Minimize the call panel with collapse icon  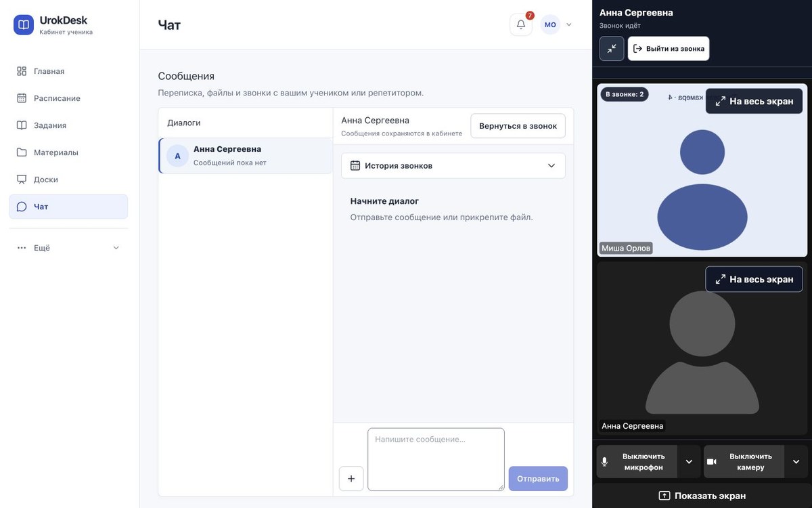click(612, 49)
